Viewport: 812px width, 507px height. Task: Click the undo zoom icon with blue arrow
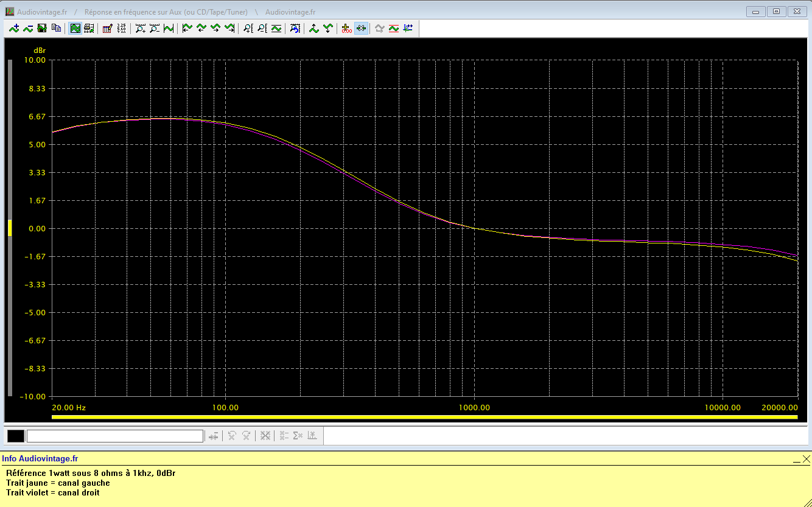point(295,28)
